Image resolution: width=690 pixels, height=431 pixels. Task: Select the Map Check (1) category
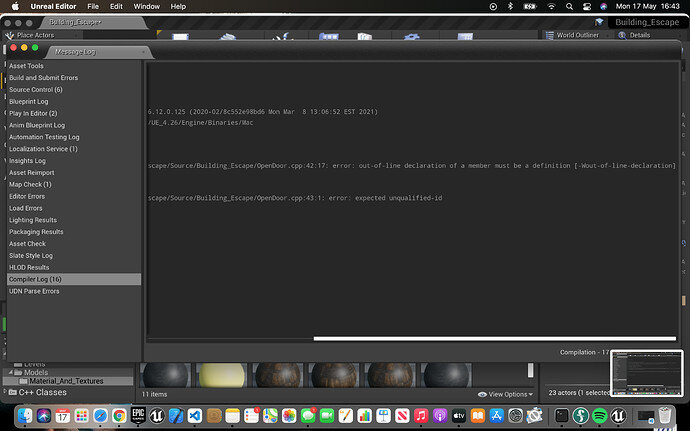tap(74, 184)
